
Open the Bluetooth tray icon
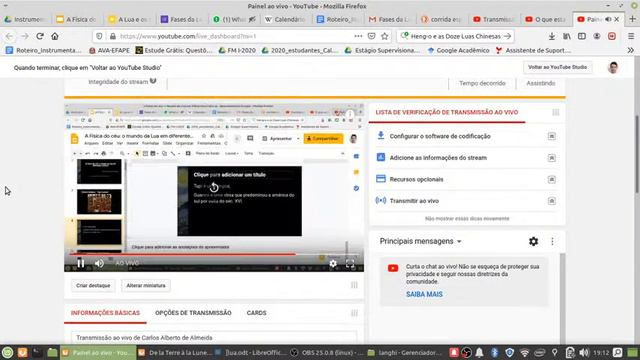pos(495,353)
